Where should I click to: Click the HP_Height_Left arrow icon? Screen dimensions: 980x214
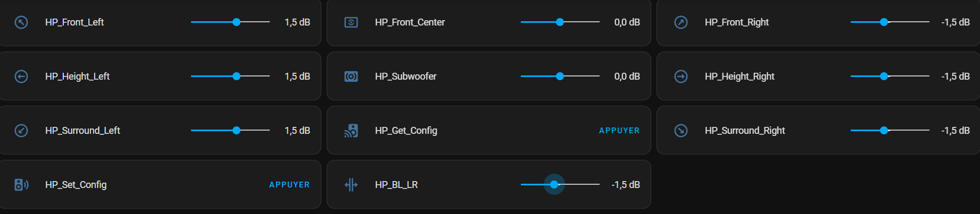tap(21, 76)
